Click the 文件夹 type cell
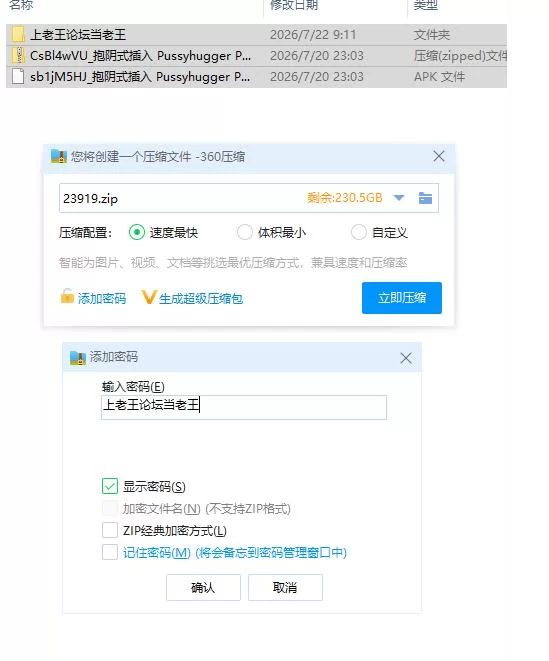The image size is (549, 661). pyautogui.click(x=432, y=35)
